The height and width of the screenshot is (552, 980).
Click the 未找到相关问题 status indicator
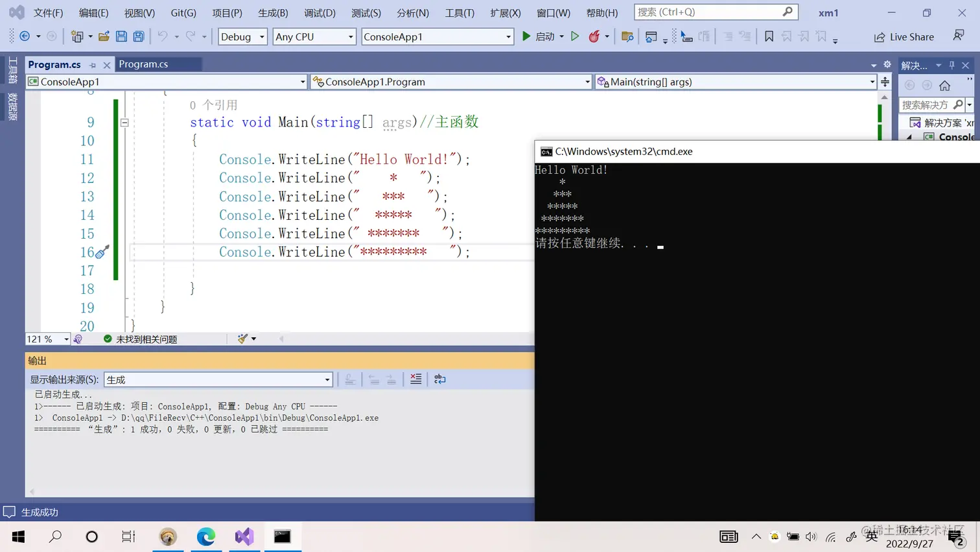point(140,339)
